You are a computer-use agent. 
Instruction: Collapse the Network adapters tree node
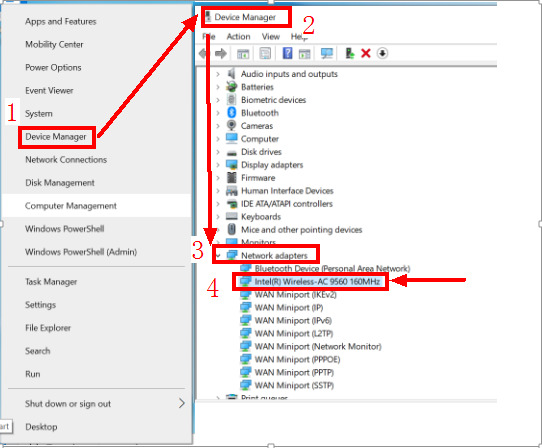point(217,256)
